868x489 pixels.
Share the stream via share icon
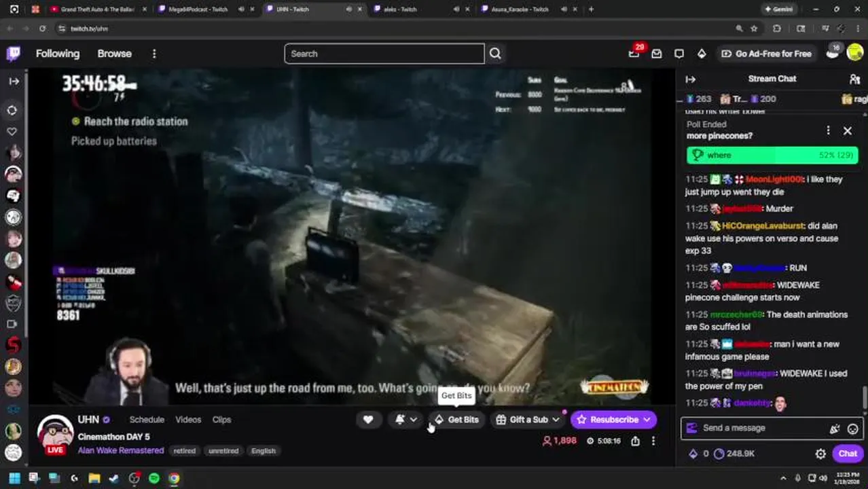tap(635, 441)
